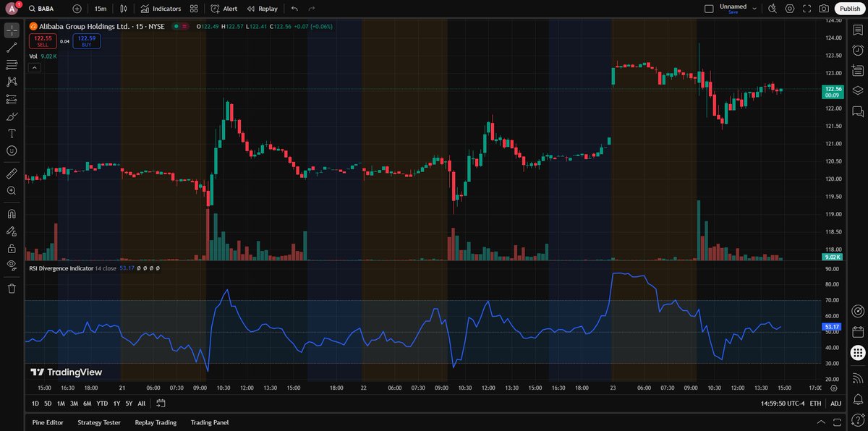Create an Alert from the top toolbar
868x431 pixels.
[224, 9]
